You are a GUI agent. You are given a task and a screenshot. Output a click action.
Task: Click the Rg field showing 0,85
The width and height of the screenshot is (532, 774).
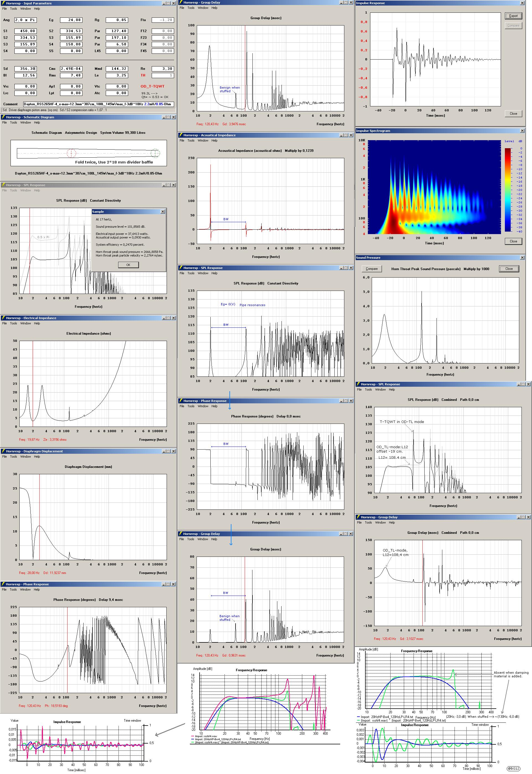[117, 20]
